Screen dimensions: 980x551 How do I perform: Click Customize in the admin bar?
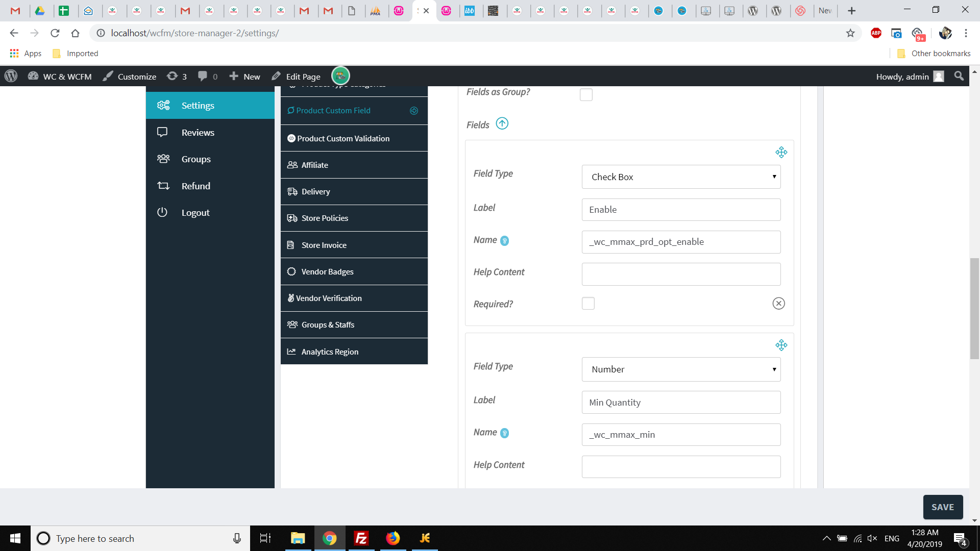(x=130, y=77)
